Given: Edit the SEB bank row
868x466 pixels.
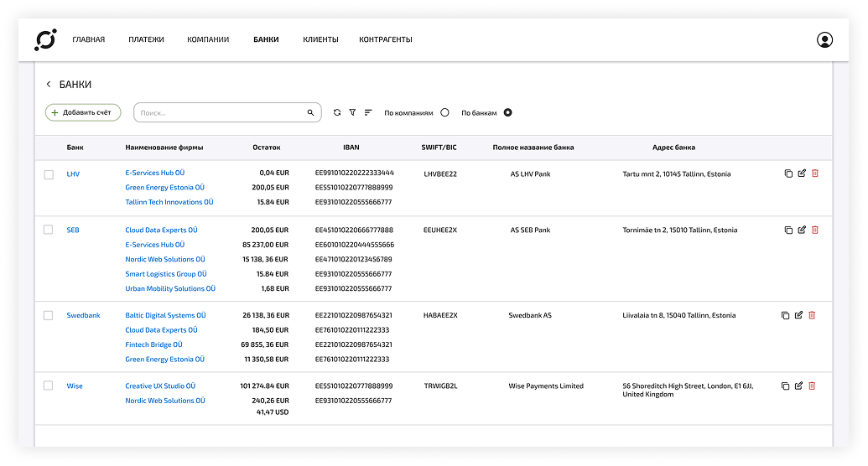Looking at the screenshot, I should pyautogui.click(x=802, y=230).
